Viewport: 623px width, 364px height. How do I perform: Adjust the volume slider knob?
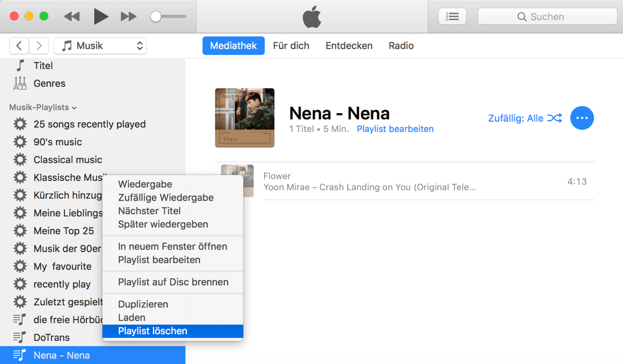point(156,16)
